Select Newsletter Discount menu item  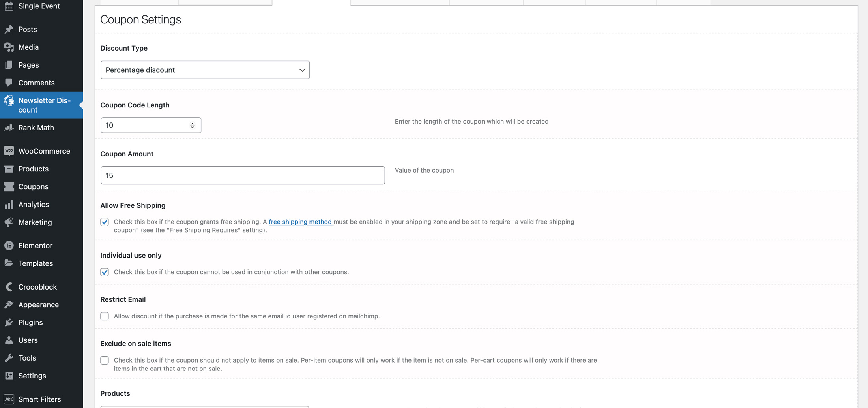[41, 105]
